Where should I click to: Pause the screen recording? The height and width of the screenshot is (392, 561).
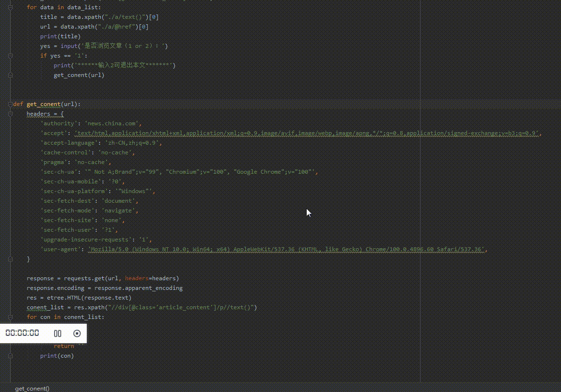click(x=57, y=333)
